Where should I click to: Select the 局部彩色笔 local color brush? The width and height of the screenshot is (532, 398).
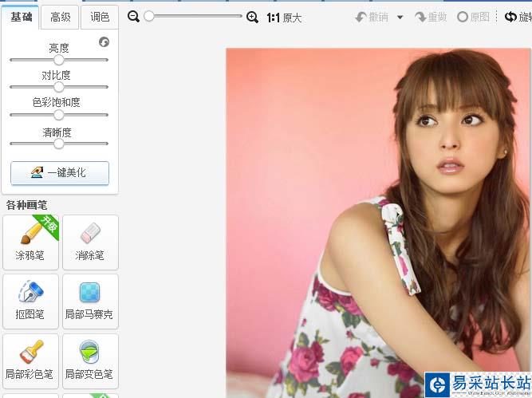point(30,361)
